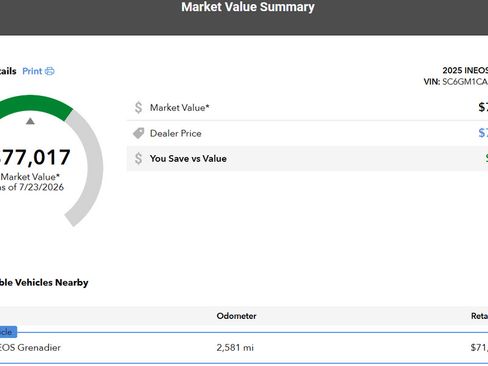Click the Market Value* caption under gauge
488x366 pixels.
click(x=30, y=177)
